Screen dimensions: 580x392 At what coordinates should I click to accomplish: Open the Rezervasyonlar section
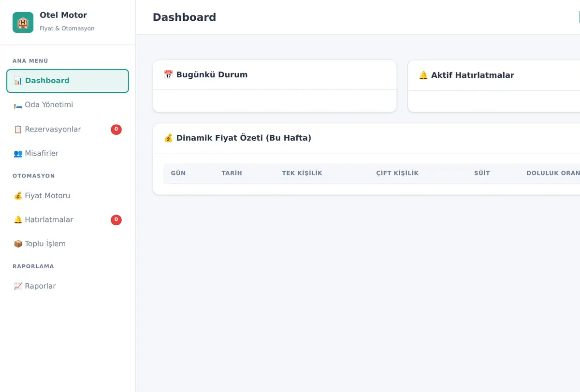[x=68, y=130]
